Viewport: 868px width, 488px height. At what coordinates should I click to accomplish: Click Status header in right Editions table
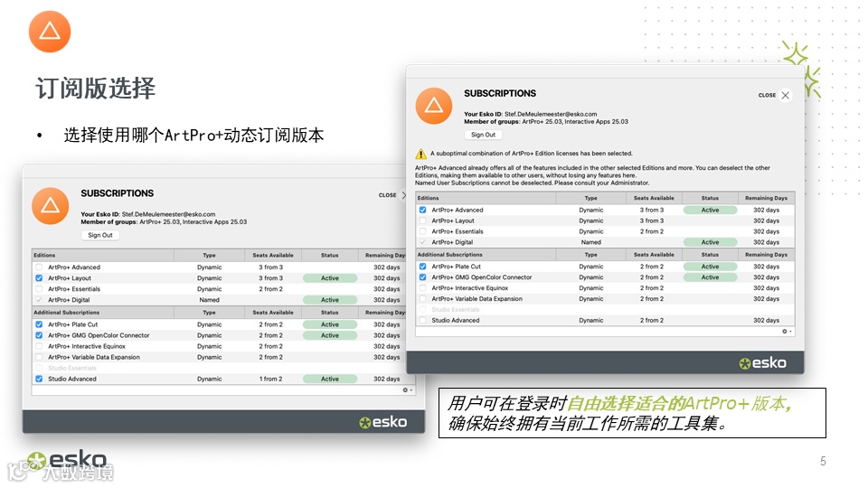711,198
